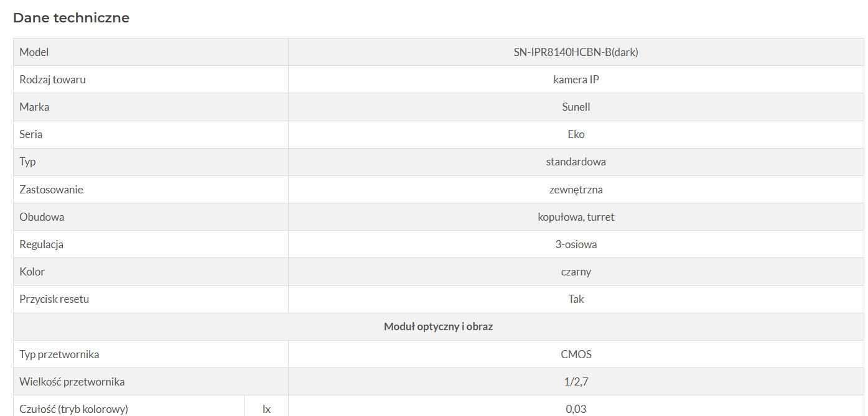Click the 'Przycisk resetu' row label
Image resolution: width=868 pixels, height=416 pixels.
tap(54, 299)
